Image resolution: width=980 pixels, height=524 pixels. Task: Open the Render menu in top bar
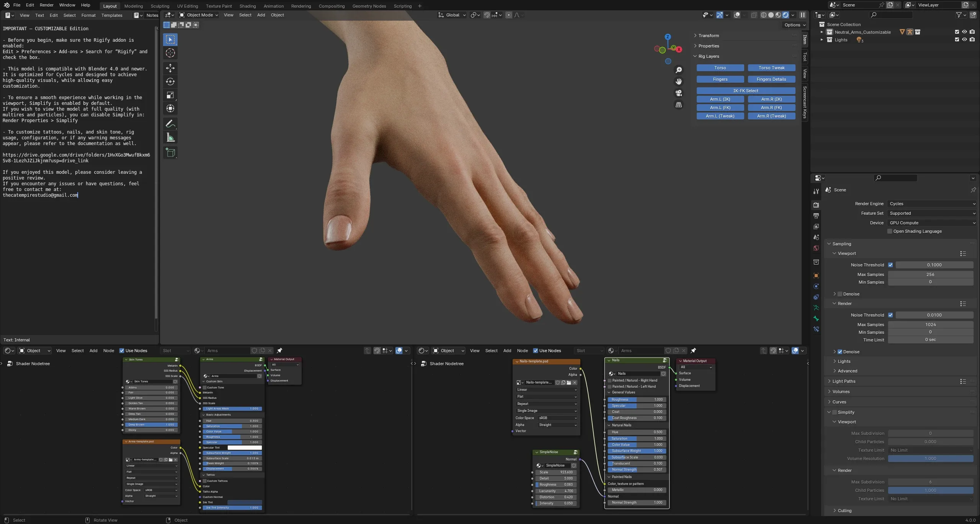coord(47,5)
